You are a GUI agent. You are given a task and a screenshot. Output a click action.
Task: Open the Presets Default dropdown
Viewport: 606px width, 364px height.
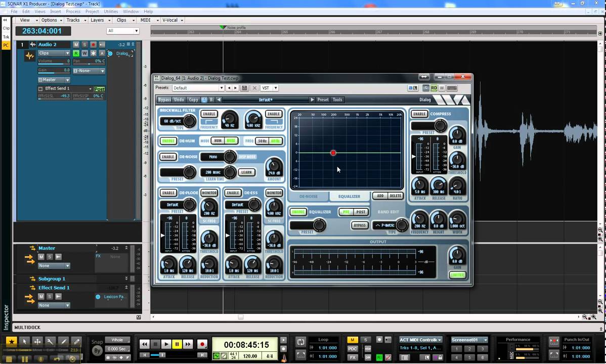198,88
